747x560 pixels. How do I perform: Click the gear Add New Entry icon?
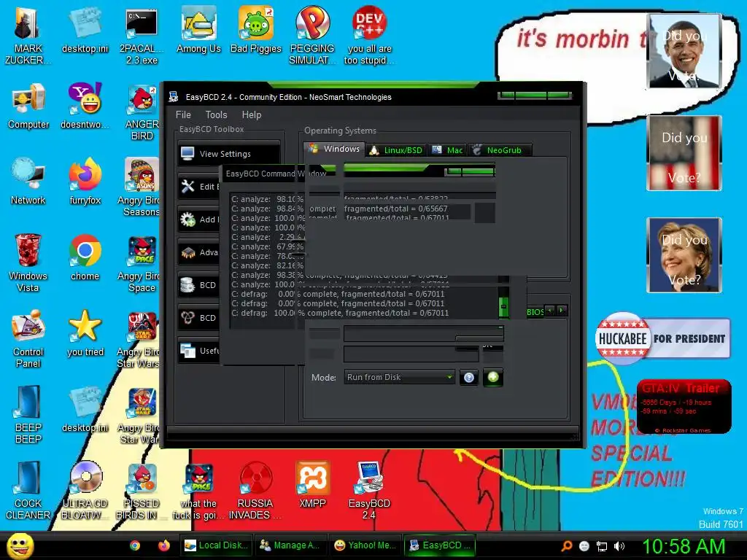click(187, 219)
